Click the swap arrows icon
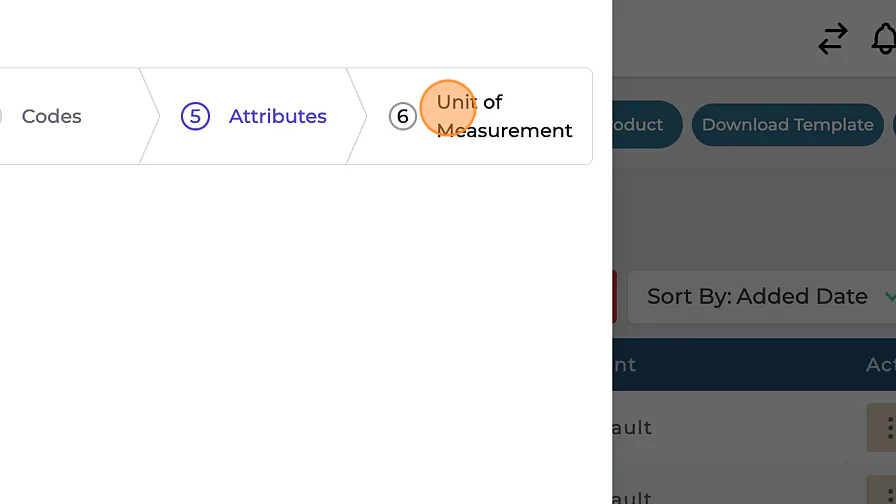 [832, 39]
